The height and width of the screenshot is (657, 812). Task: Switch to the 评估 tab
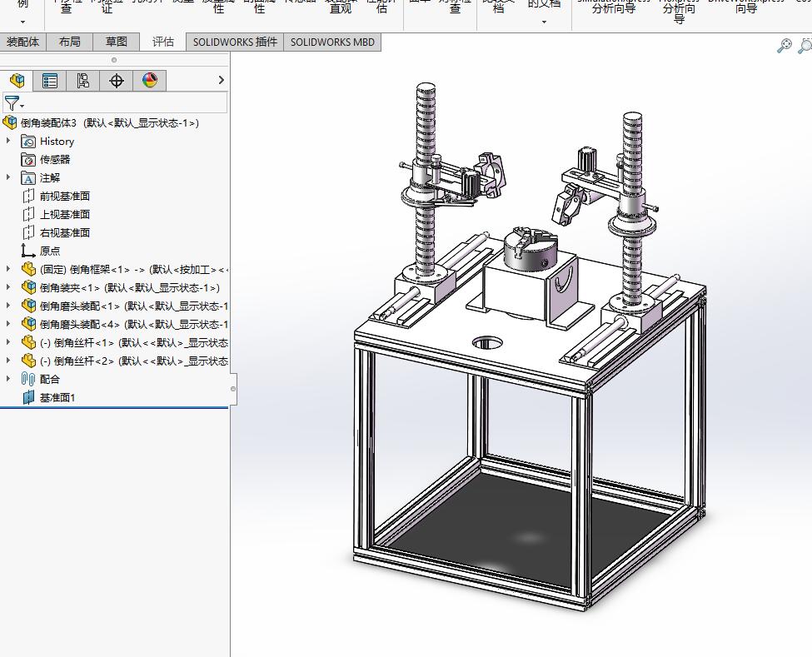[162, 42]
